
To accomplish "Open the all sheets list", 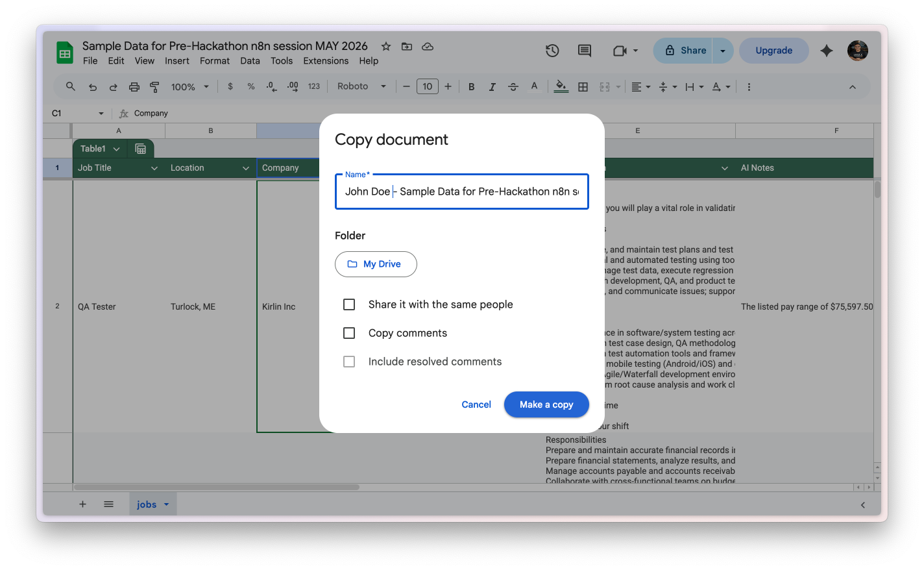I will click(x=109, y=504).
